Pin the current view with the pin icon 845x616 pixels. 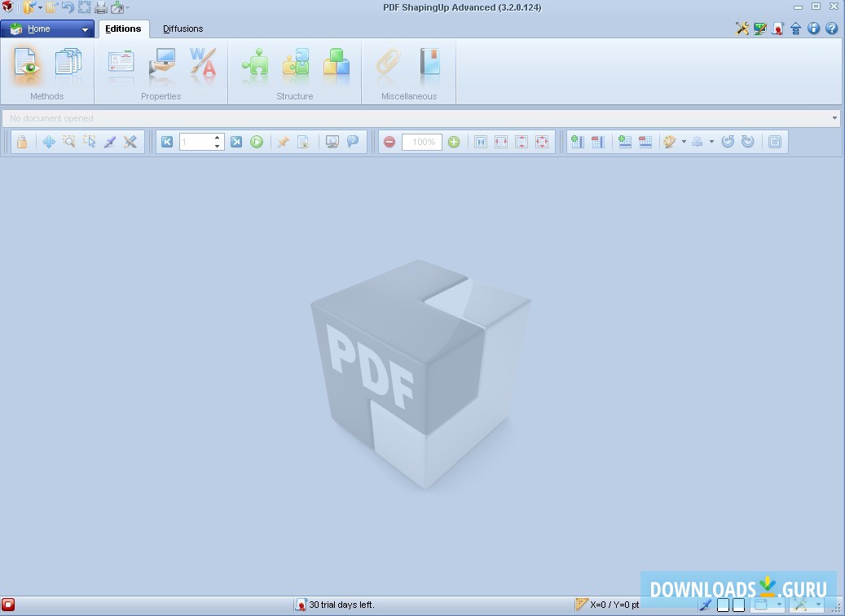click(x=283, y=142)
